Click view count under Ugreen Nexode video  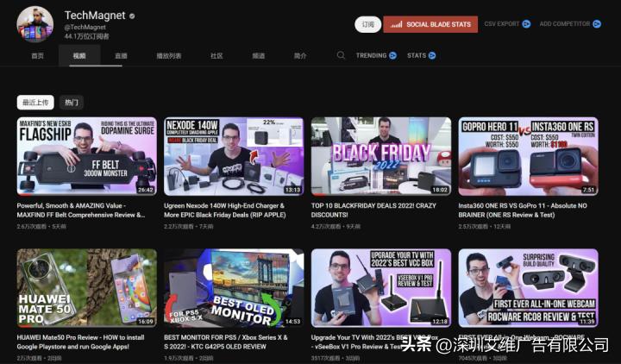(179, 227)
